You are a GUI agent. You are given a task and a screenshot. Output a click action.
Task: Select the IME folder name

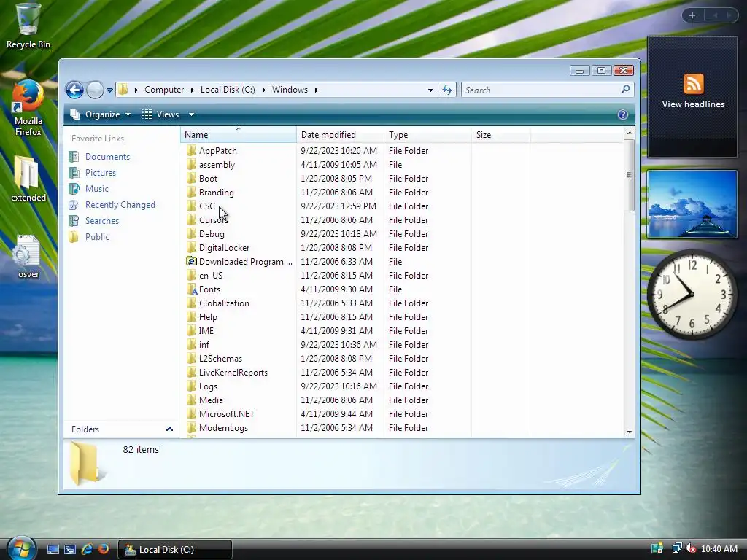coord(206,330)
